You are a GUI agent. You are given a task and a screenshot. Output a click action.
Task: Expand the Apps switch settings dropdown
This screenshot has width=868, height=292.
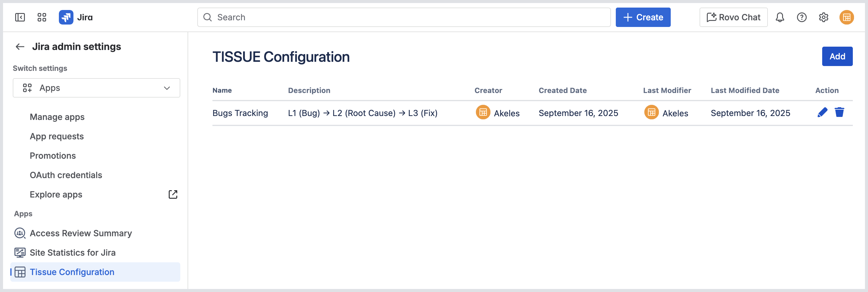point(97,88)
